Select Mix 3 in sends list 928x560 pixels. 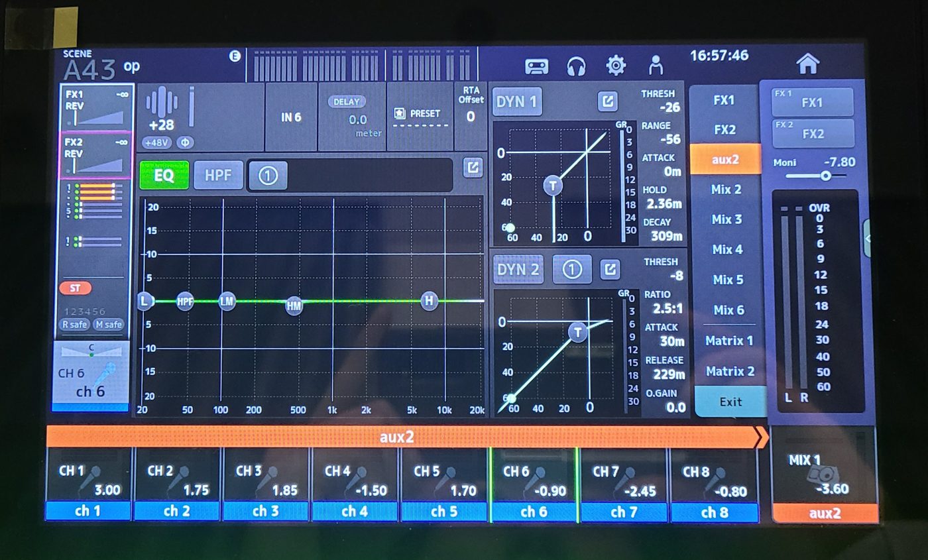[726, 219]
